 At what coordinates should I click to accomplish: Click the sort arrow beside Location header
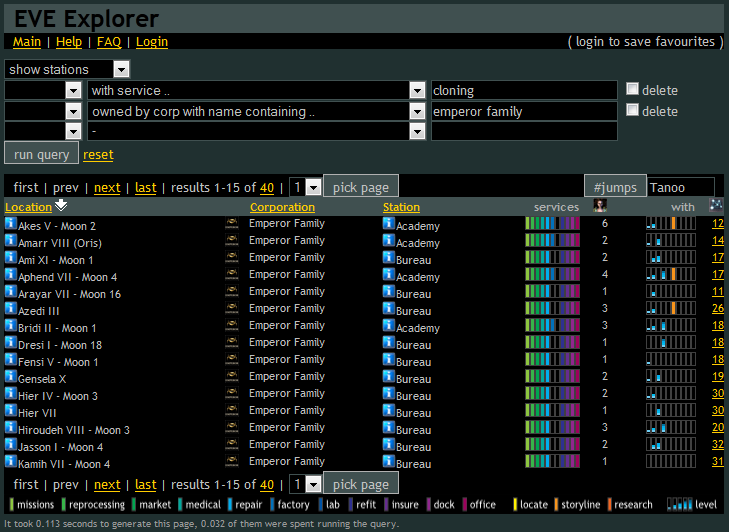tap(61, 206)
